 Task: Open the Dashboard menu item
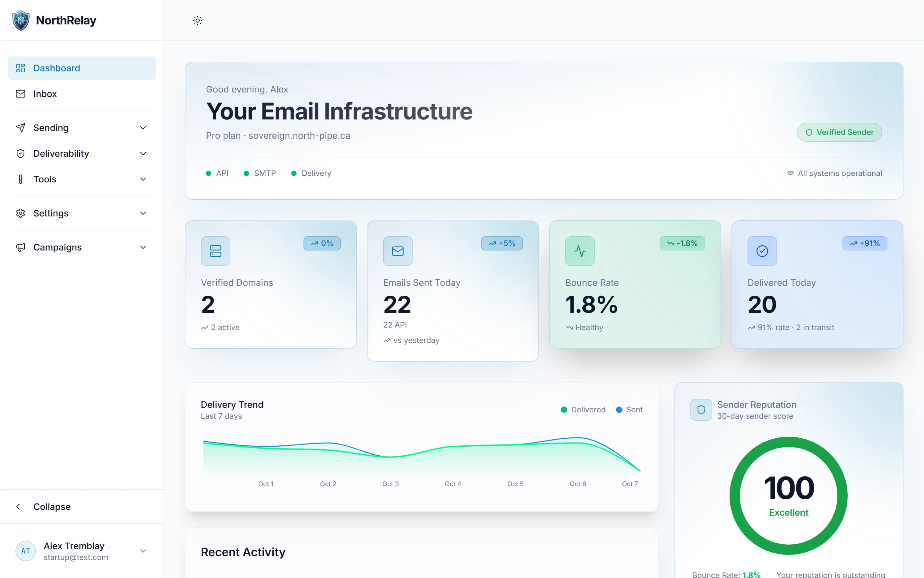point(82,68)
